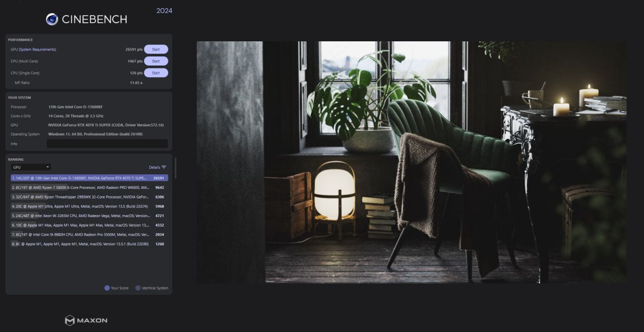Click the Details label text
This screenshot has width=644, height=332.
154,167
